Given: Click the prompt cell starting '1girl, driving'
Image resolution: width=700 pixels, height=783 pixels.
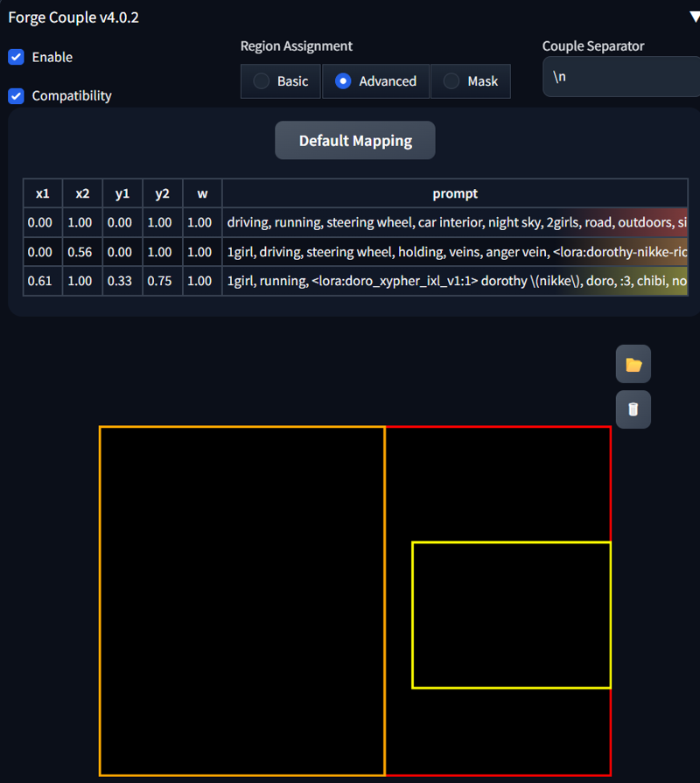Looking at the screenshot, I should [455, 252].
